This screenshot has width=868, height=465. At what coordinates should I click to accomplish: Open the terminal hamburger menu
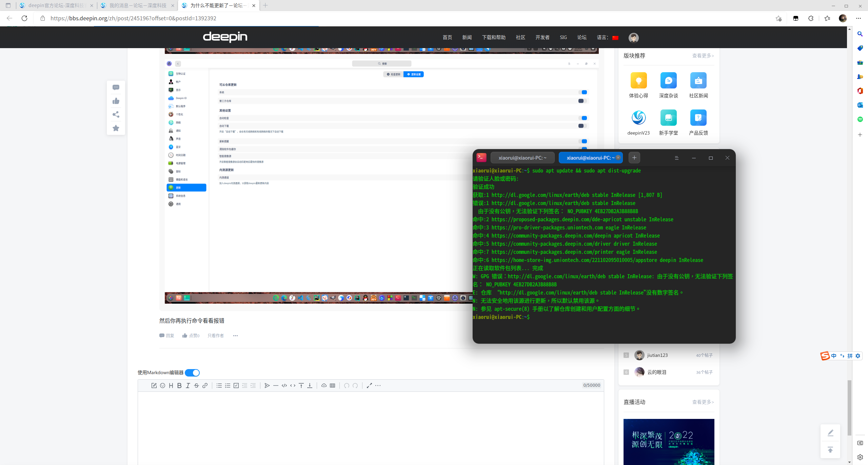pyautogui.click(x=676, y=158)
